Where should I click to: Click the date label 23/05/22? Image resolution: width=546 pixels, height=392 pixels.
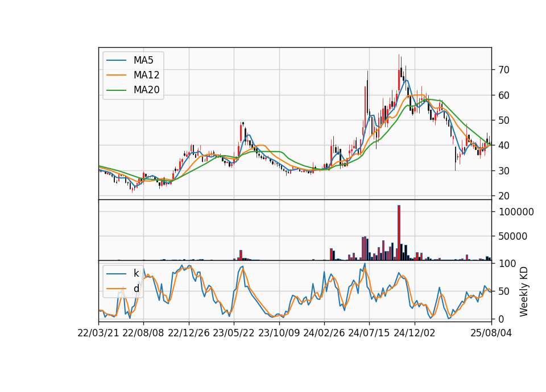point(234,333)
